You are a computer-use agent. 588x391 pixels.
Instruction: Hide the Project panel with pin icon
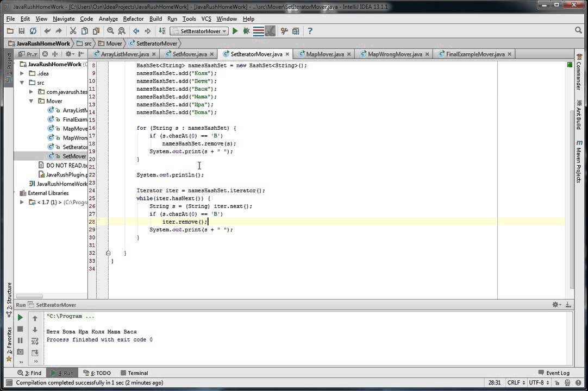82,54
